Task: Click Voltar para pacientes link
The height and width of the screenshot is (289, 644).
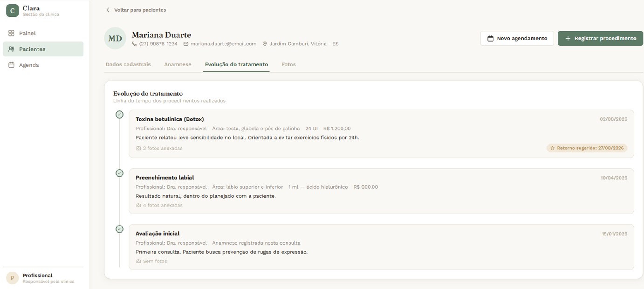Action: pos(136,10)
